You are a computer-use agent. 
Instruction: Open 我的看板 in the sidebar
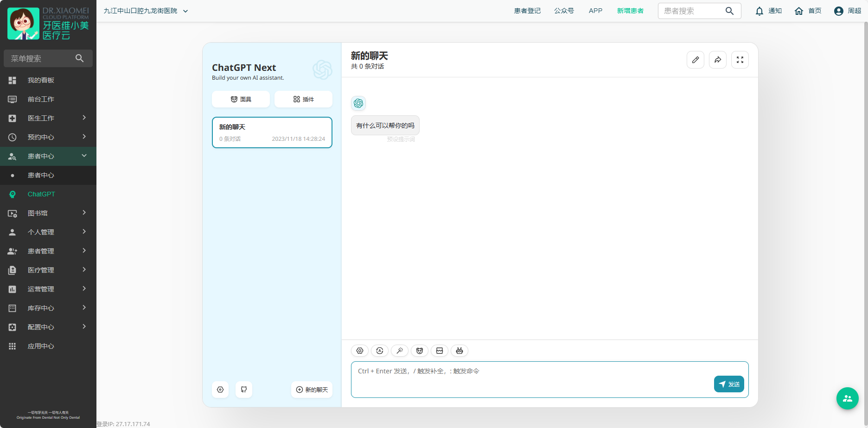coord(48,80)
